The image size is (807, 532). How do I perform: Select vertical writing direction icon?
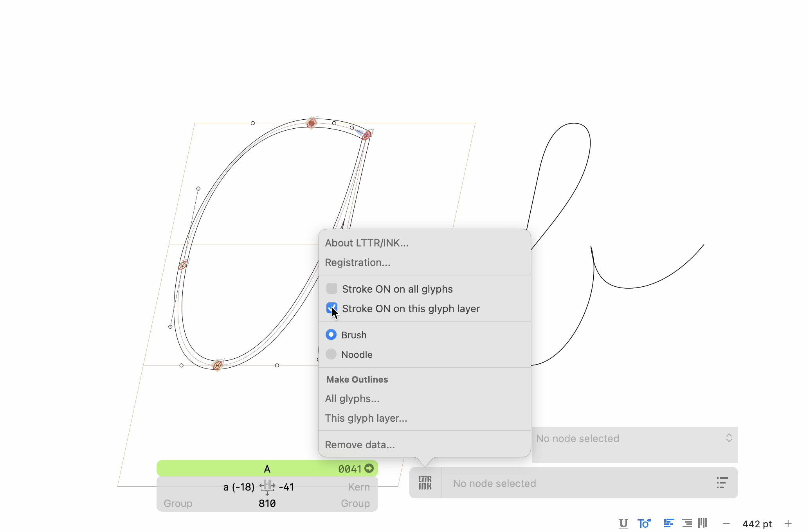click(703, 523)
